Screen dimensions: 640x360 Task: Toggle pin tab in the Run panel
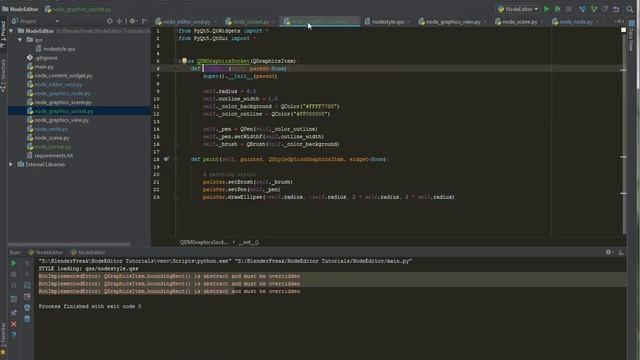13,313
